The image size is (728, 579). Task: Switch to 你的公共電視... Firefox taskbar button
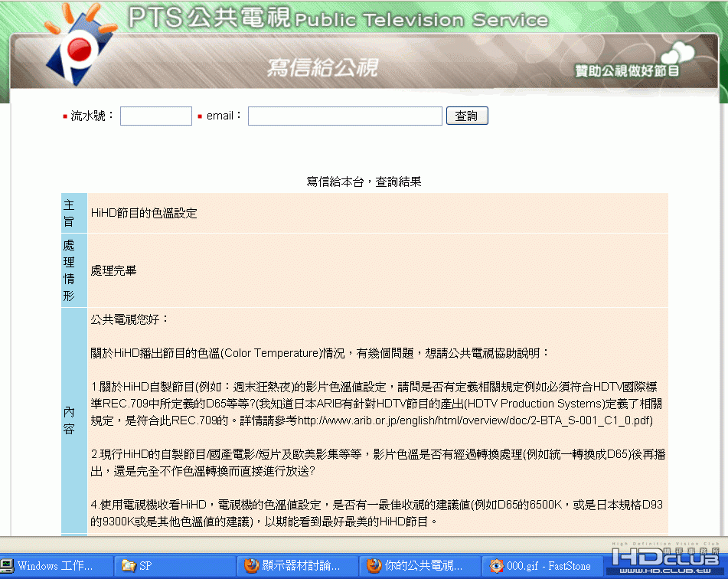pyautogui.click(x=420, y=565)
